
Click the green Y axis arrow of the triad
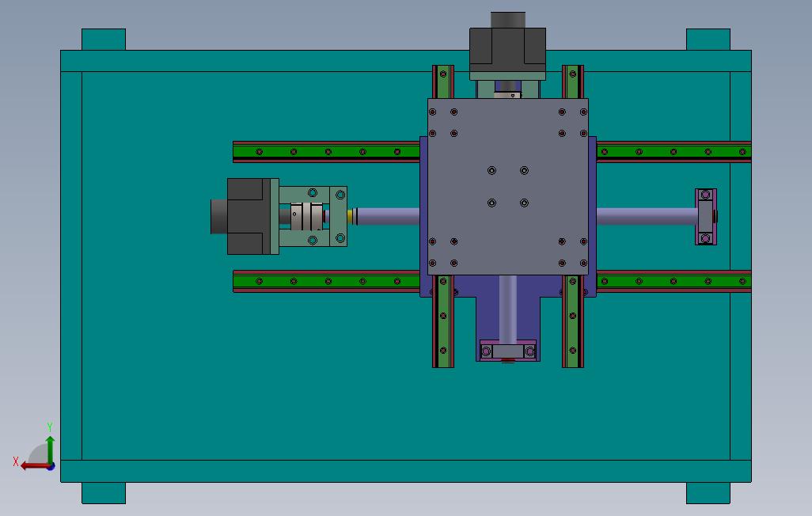coord(50,450)
